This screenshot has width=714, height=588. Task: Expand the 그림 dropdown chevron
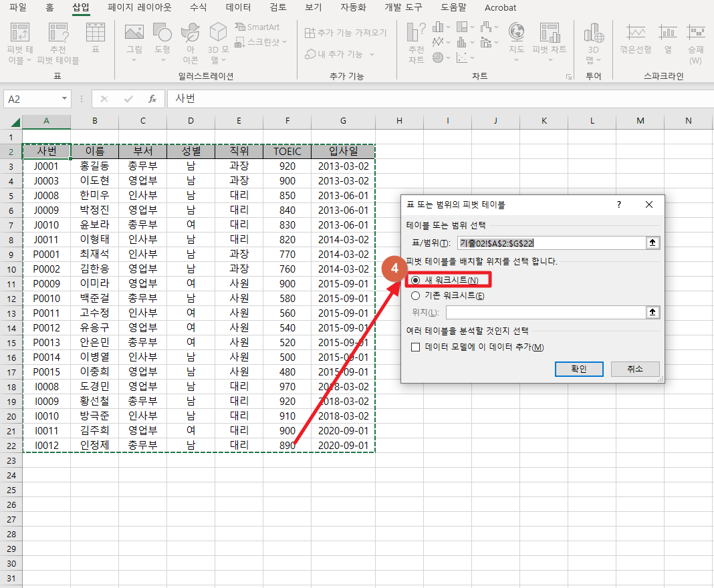pyautogui.click(x=134, y=60)
